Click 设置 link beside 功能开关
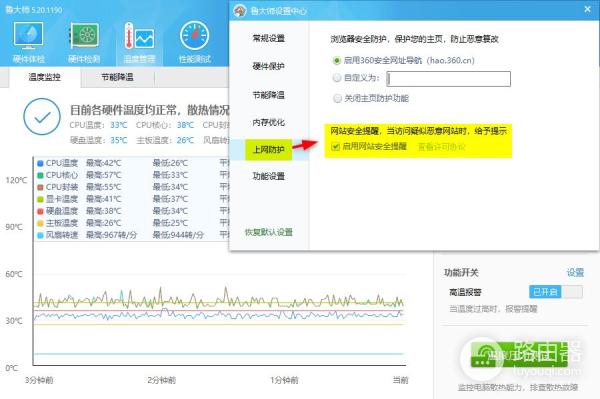The width and height of the screenshot is (600, 399). [575, 272]
